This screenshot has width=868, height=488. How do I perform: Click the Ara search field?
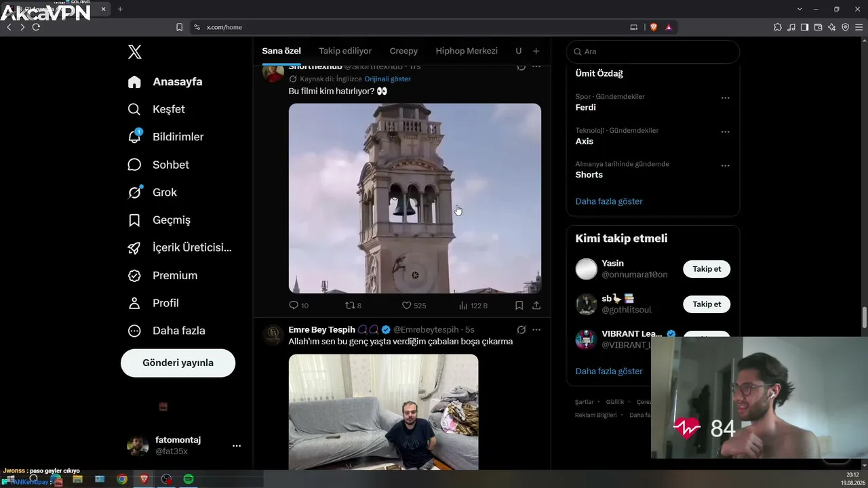[653, 52]
